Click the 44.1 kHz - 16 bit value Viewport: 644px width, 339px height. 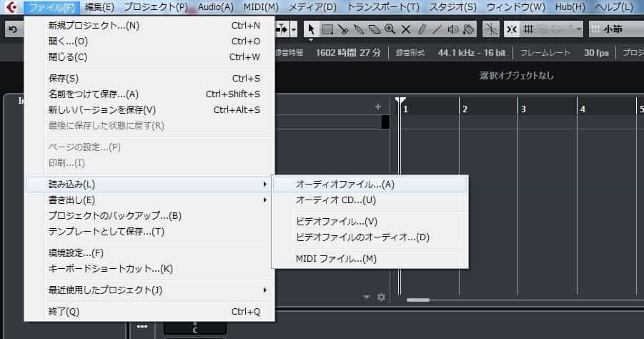click(472, 53)
